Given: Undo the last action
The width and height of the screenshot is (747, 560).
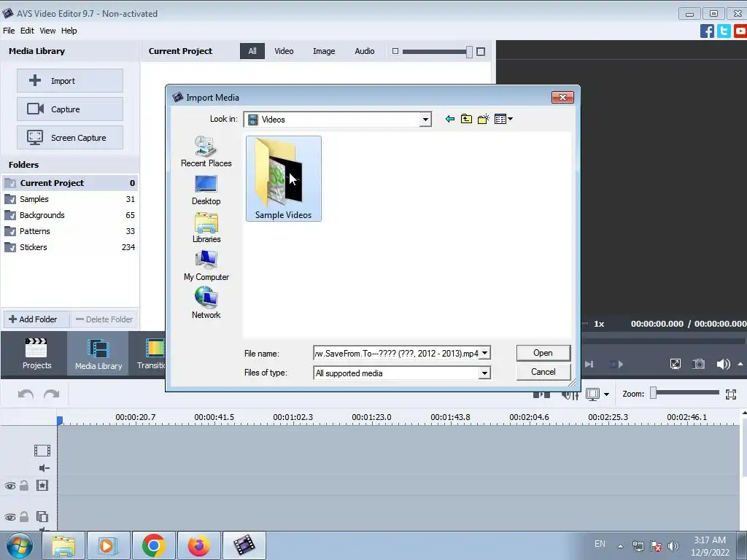Looking at the screenshot, I should pos(26,394).
